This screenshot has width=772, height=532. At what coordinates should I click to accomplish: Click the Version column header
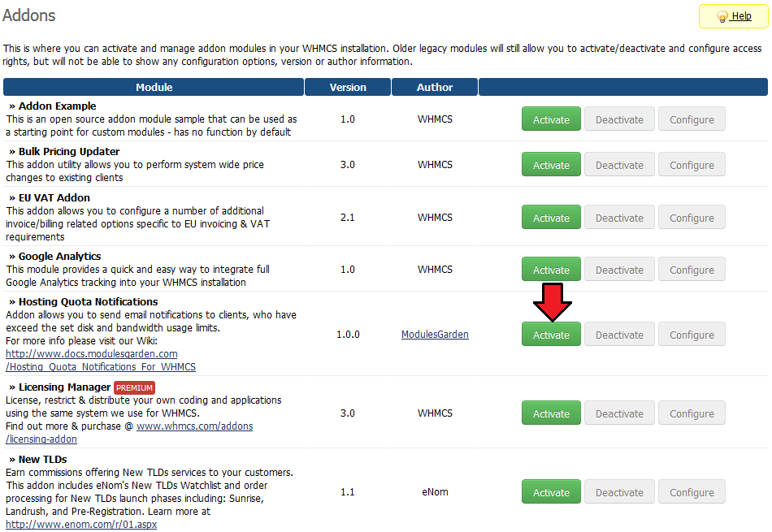click(x=348, y=87)
